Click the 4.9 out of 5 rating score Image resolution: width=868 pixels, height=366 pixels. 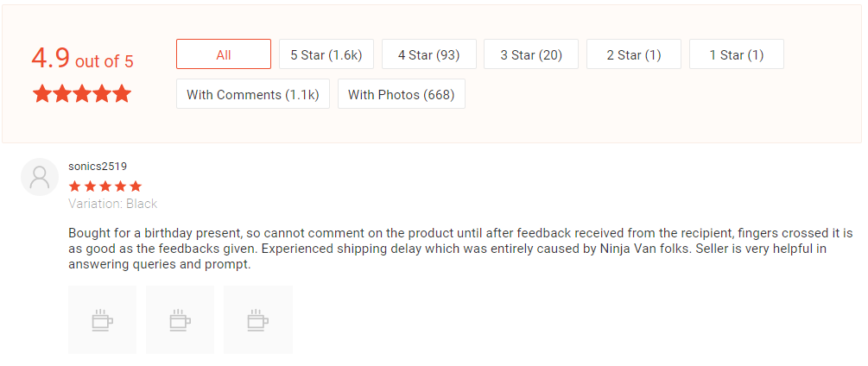tap(82, 60)
